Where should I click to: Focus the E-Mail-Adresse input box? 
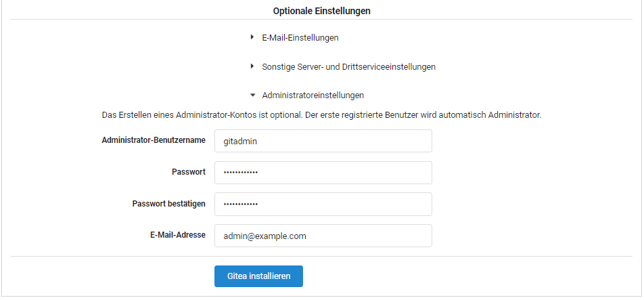coord(323,236)
